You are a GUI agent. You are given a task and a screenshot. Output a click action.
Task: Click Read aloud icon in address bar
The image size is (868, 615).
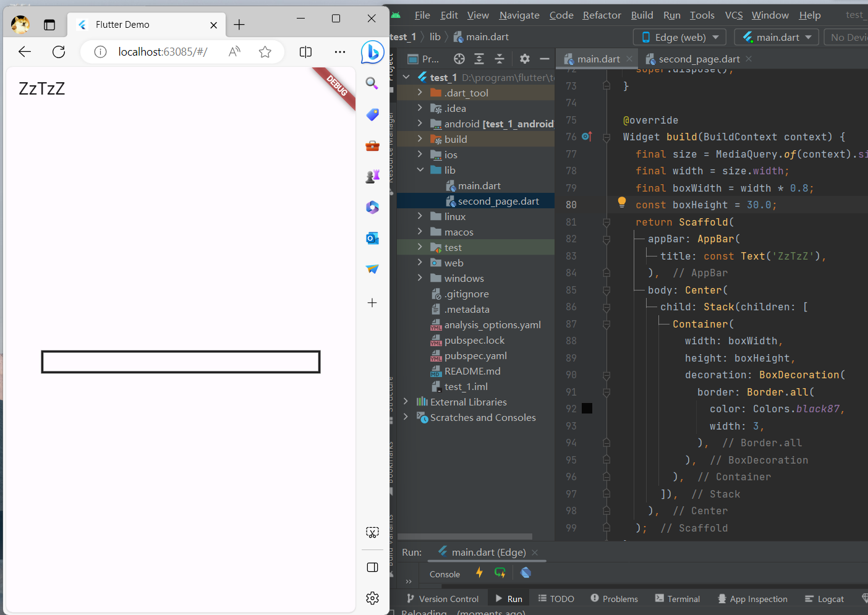(234, 52)
